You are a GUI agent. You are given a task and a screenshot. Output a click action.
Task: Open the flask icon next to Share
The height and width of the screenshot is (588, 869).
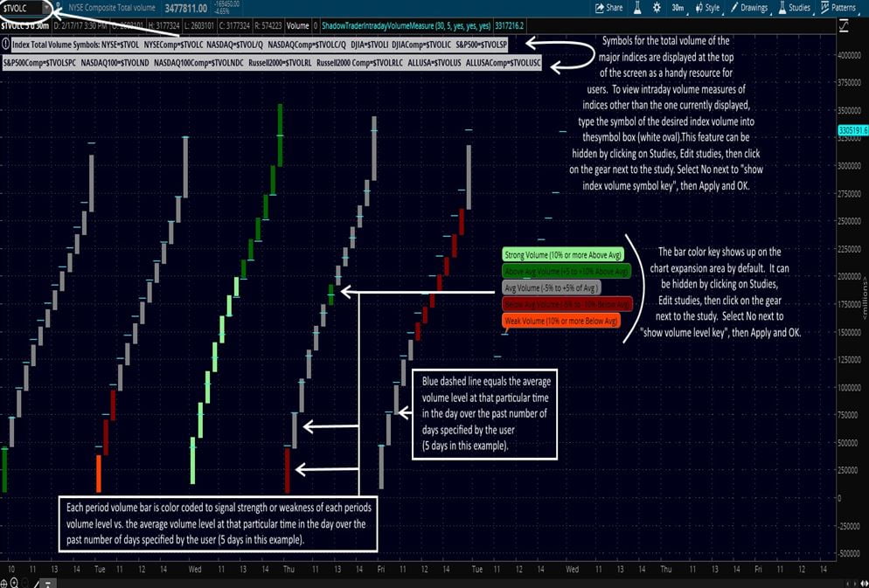click(637, 8)
